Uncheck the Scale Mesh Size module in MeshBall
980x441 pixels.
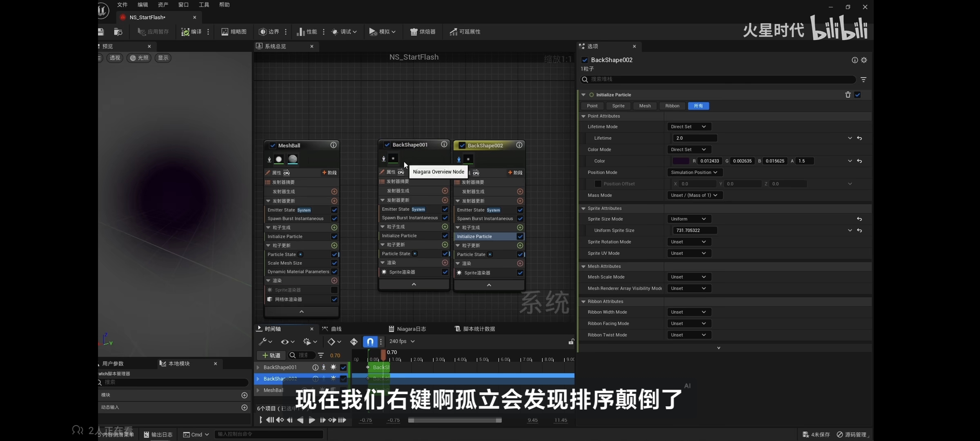[x=334, y=263]
